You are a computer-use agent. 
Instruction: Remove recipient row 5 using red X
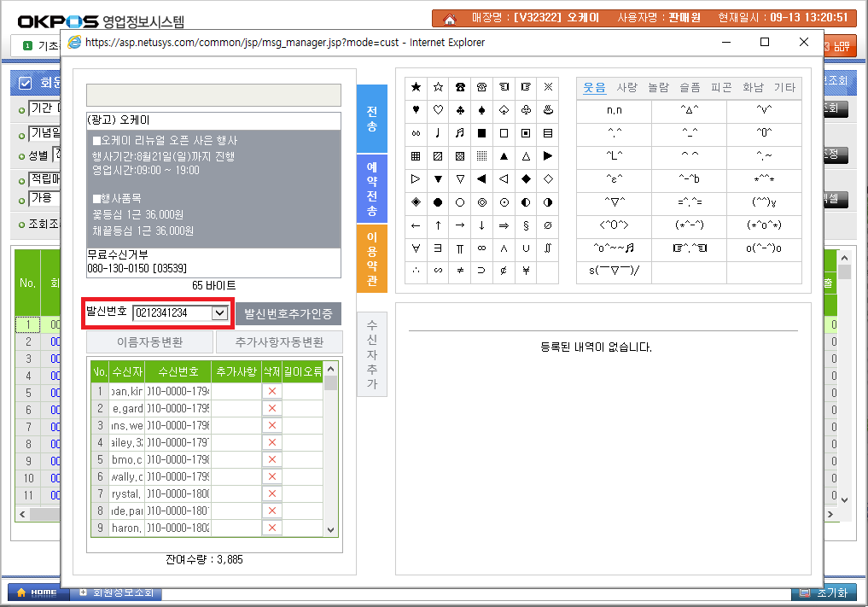click(272, 459)
